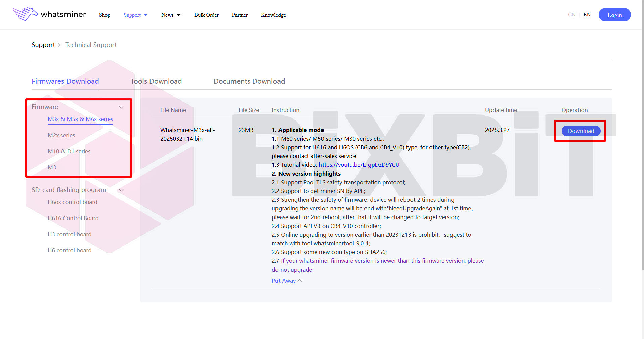Click the Operation column header

pos(574,110)
